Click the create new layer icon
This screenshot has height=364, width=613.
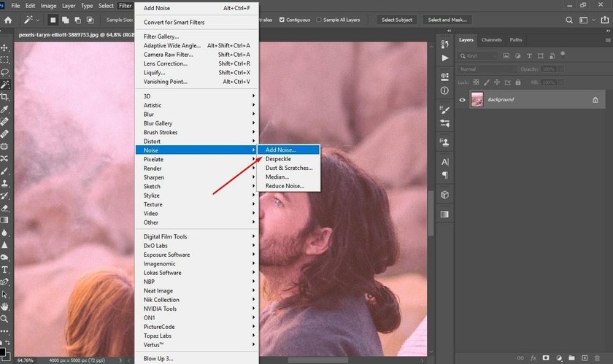pyautogui.click(x=585, y=357)
